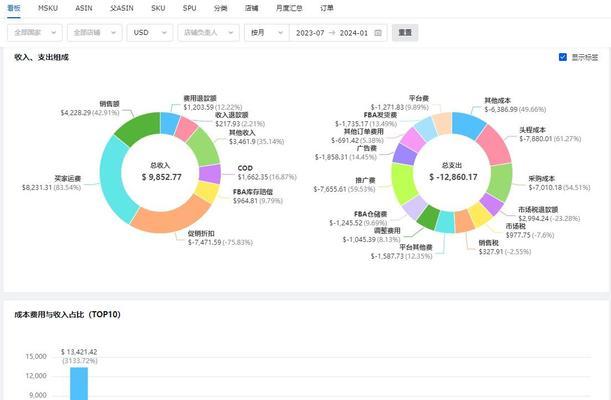Click the 调整费用 $-1,045.39 label
The height and width of the screenshot is (400, 611).
point(371,235)
